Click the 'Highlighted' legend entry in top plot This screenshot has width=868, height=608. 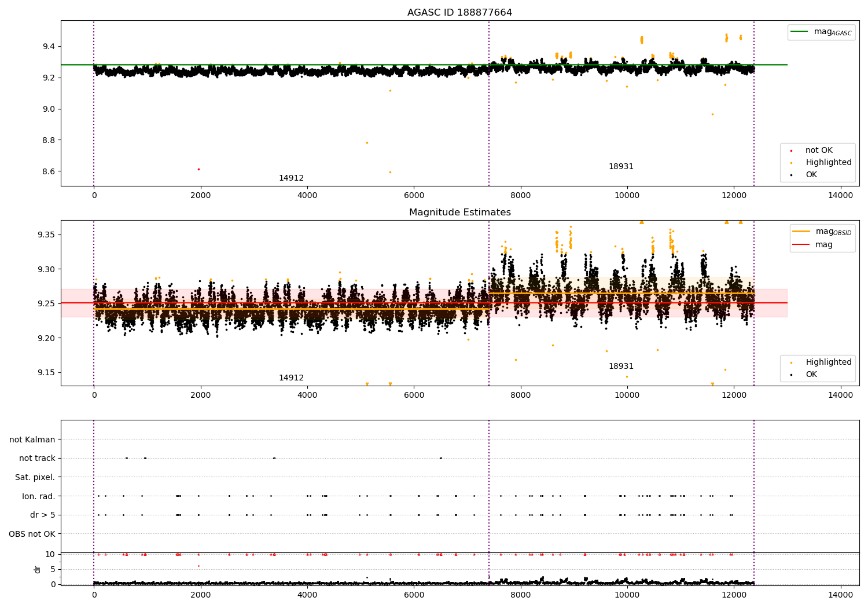[x=829, y=163]
